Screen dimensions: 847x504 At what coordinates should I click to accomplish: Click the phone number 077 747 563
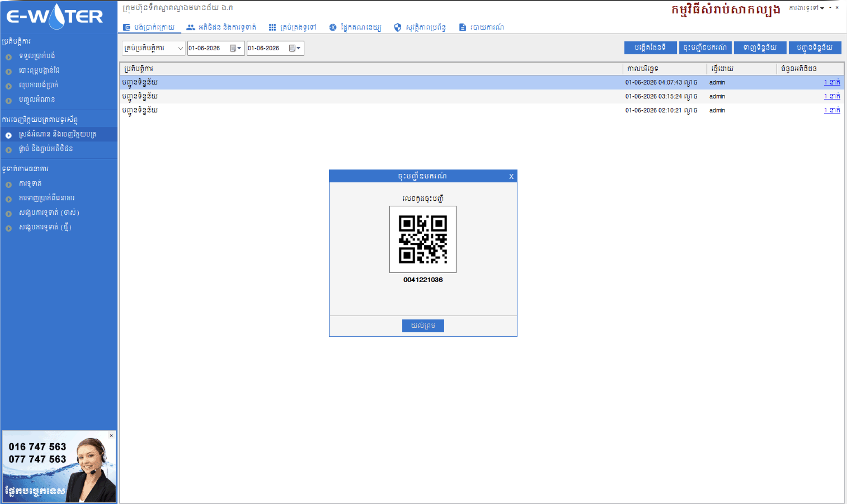tap(37, 459)
